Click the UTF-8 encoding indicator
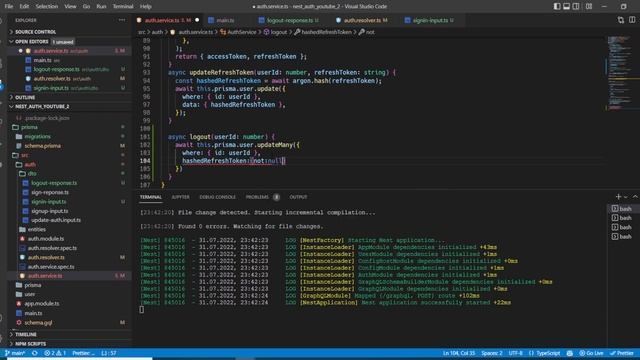Image resolution: width=640 pixels, height=360 pixels. click(516, 353)
